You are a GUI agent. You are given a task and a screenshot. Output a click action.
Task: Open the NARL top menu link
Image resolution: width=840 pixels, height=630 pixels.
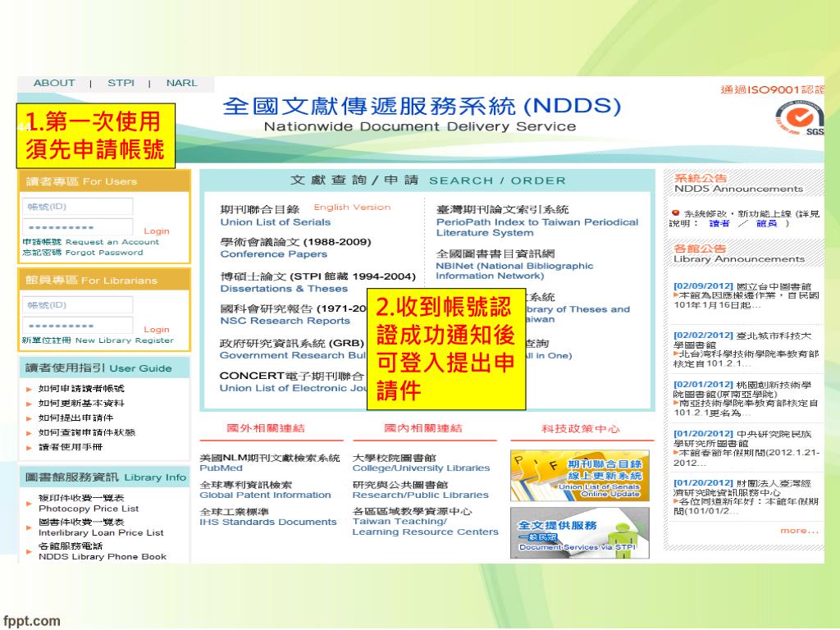click(x=181, y=83)
